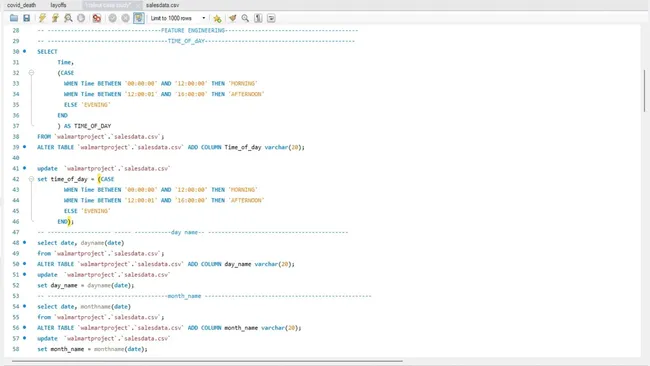Click 'dayname(date)' on line 48

pos(102,243)
